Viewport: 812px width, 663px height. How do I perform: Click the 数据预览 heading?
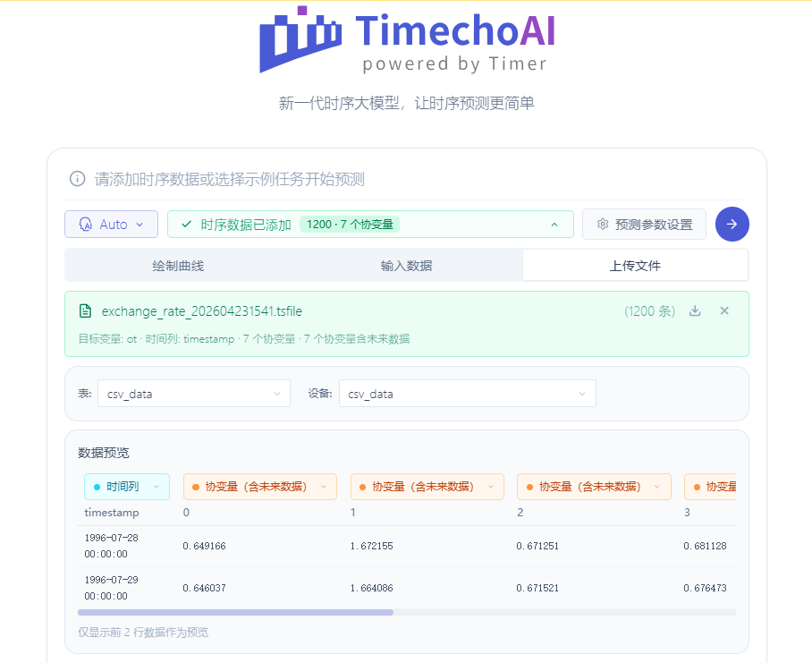tap(104, 453)
